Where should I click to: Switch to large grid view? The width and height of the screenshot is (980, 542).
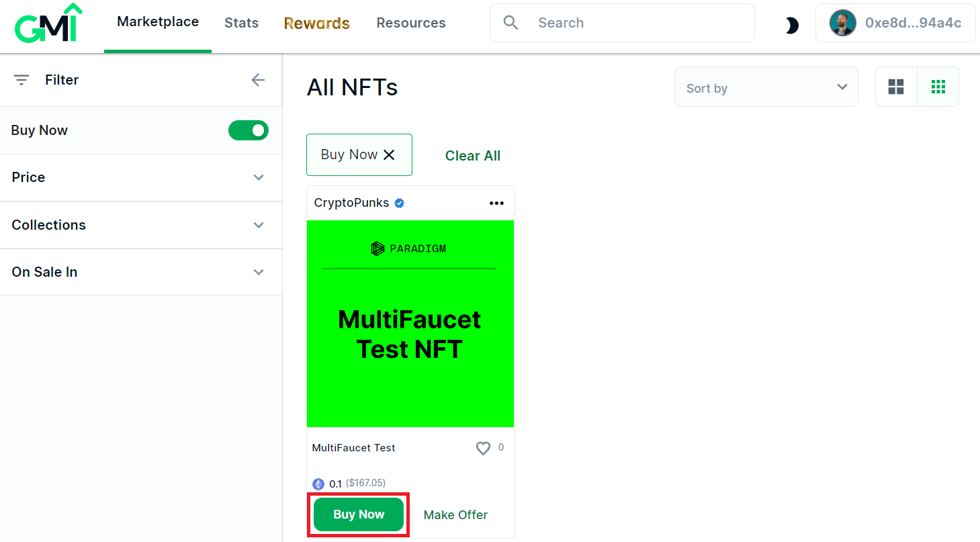[896, 87]
